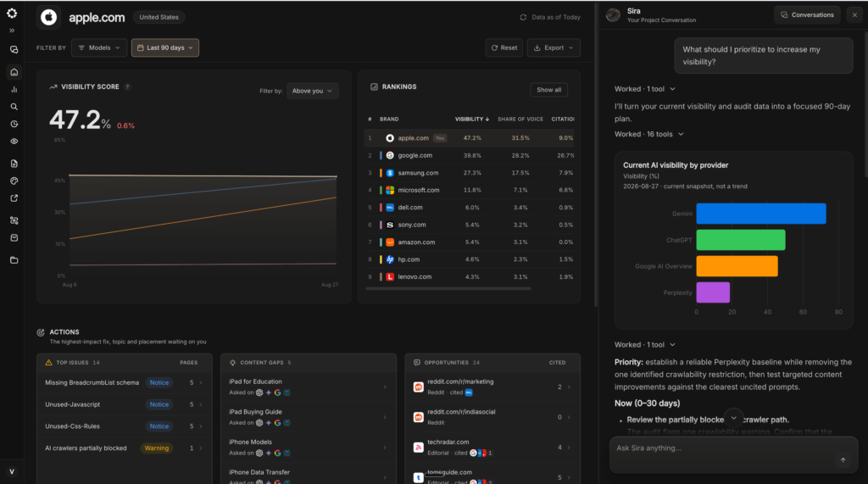Open the chat bubbles icon in the sidebar

coord(14,50)
